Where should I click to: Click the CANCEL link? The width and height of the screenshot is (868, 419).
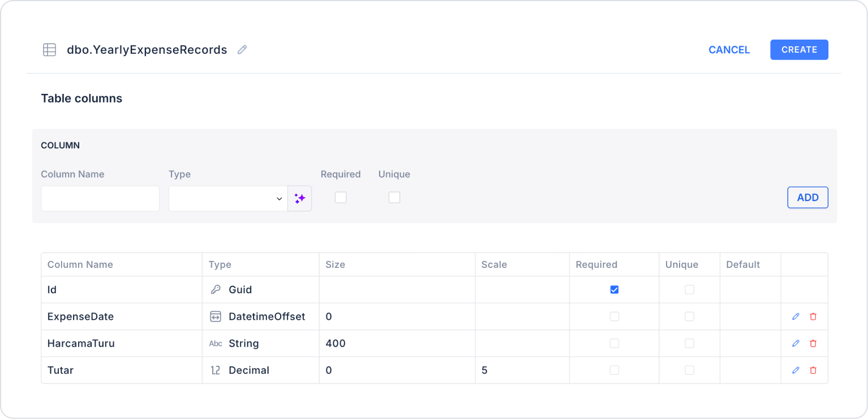click(x=729, y=50)
